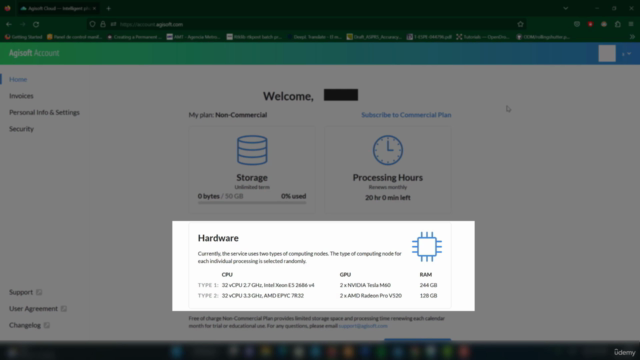Screen dimensions: 640x360
Task: Open the Changelog link
Action: [25, 325]
